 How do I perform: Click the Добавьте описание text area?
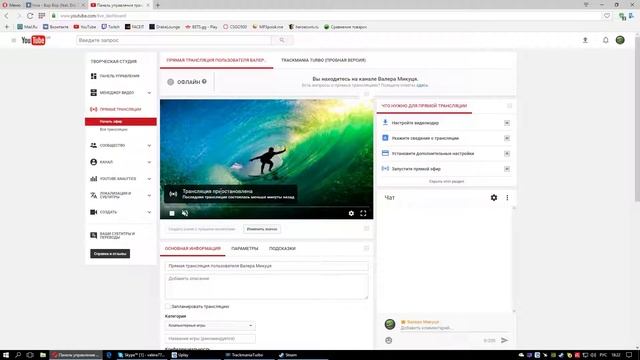(267, 287)
